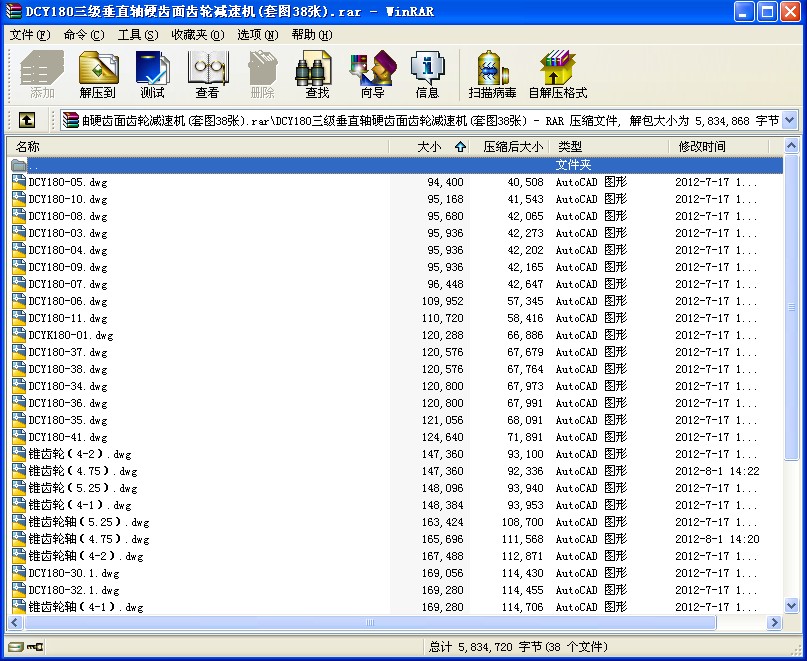Click the vertical scrollbar down arrow
The image size is (807, 661).
coord(792,605)
